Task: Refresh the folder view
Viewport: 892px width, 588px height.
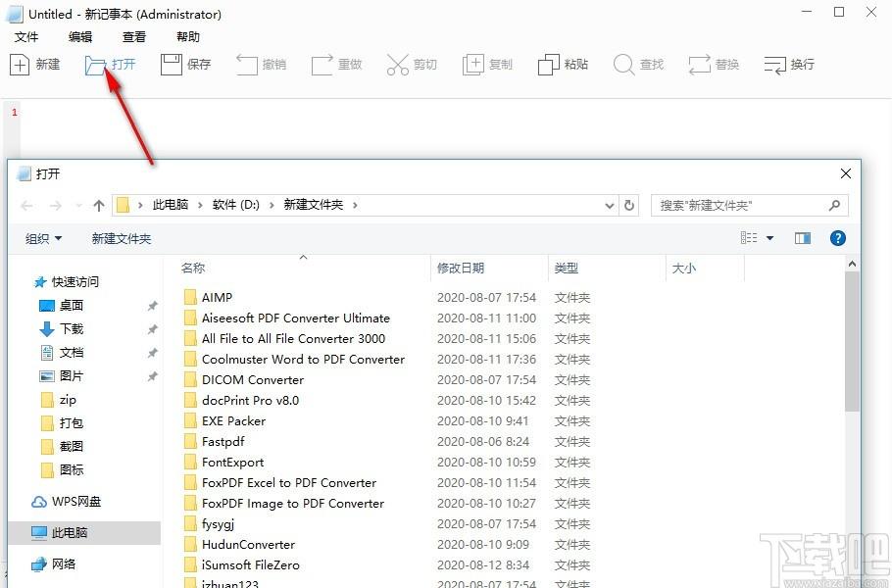Action: pyautogui.click(x=629, y=205)
